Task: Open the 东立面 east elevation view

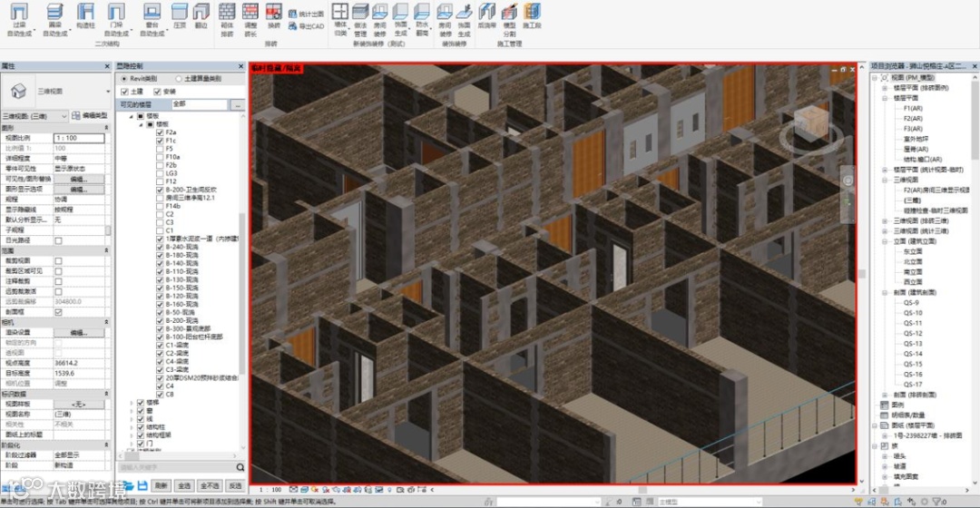Action: click(913, 251)
